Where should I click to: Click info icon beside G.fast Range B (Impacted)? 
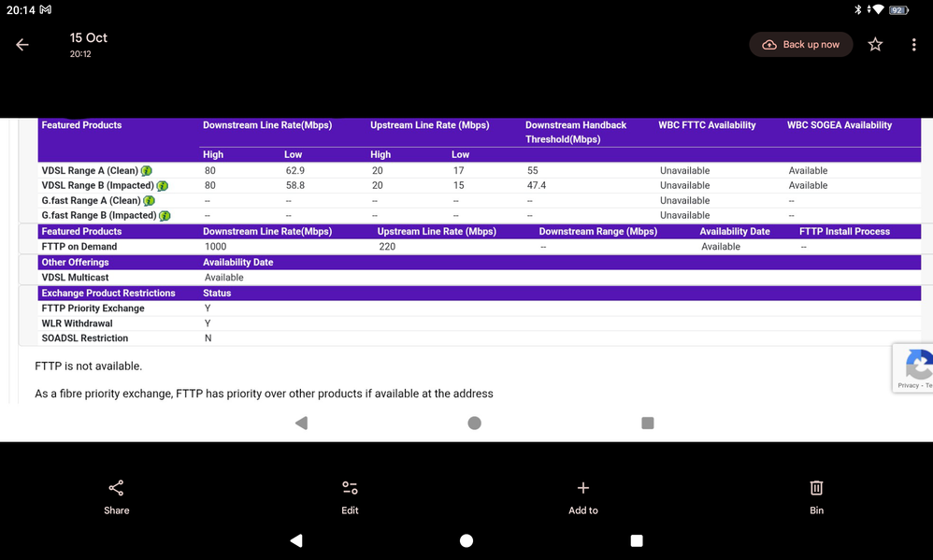click(x=165, y=216)
